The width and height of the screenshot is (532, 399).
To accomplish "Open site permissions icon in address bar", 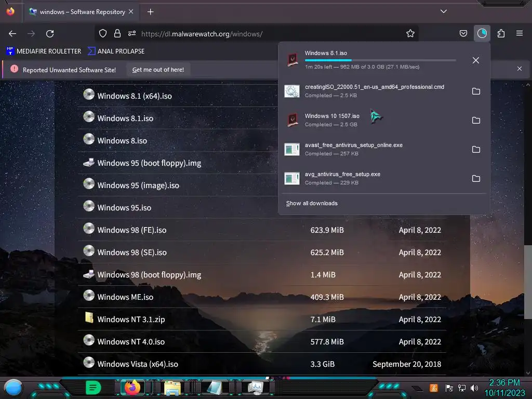I will (x=132, y=34).
